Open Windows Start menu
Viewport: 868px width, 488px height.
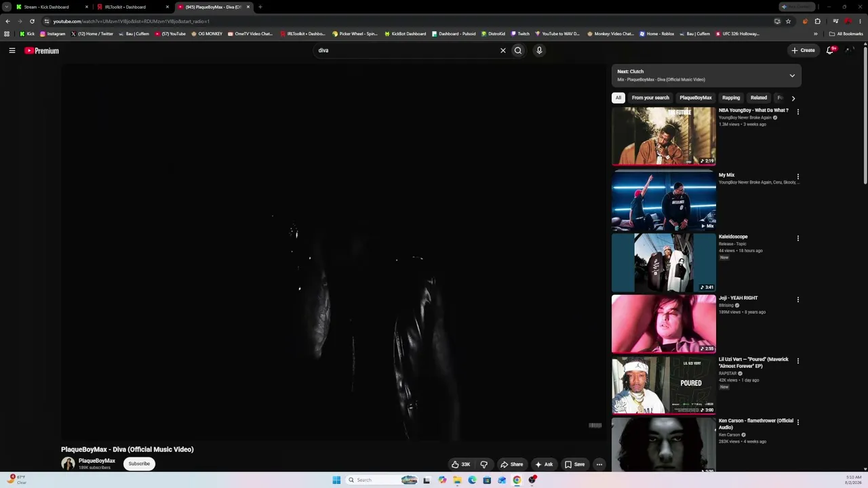point(336,480)
